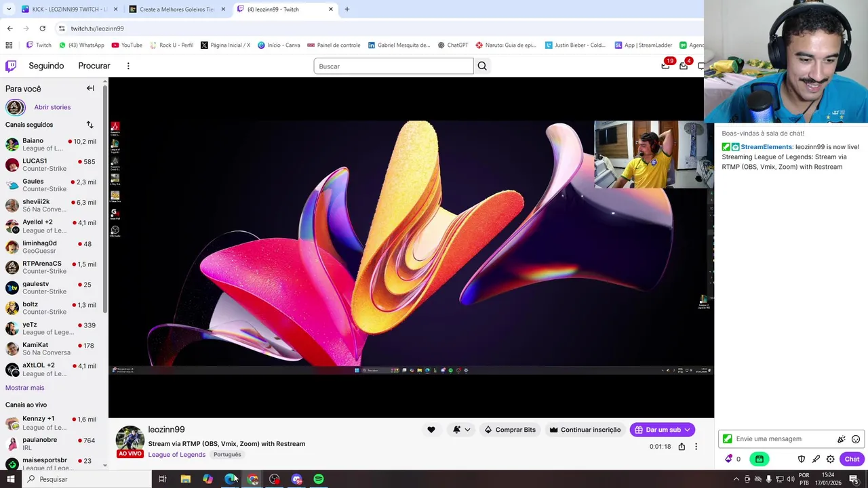The image size is (868, 488).
Task: Open the Chrome apps grid in bookmarks bar
Action: [x=9, y=45]
